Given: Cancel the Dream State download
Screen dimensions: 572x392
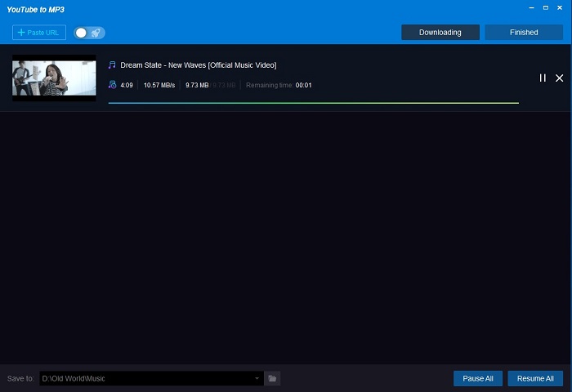Looking at the screenshot, I should (559, 78).
